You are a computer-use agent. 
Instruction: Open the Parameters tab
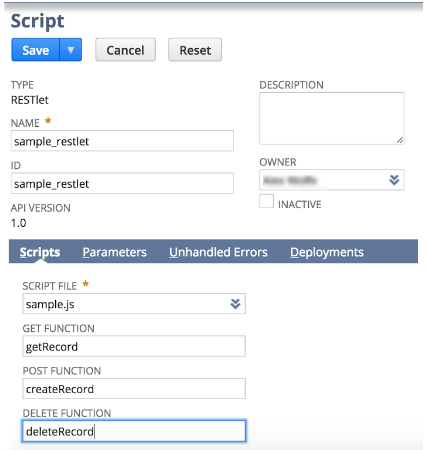pyautogui.click(x=115, y=252)
